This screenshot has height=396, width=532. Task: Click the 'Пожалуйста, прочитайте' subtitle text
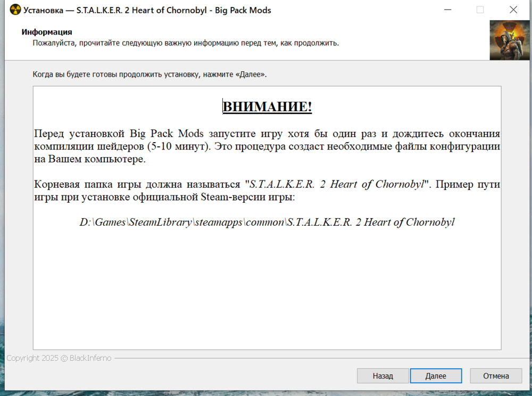click(x=186, y=43)
